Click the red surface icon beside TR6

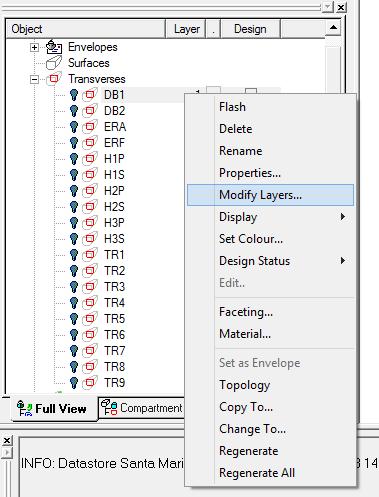[x=90, y=335]
